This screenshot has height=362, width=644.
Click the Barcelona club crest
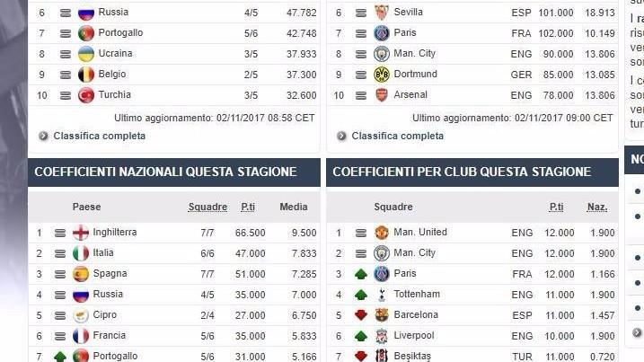[382, 315]
